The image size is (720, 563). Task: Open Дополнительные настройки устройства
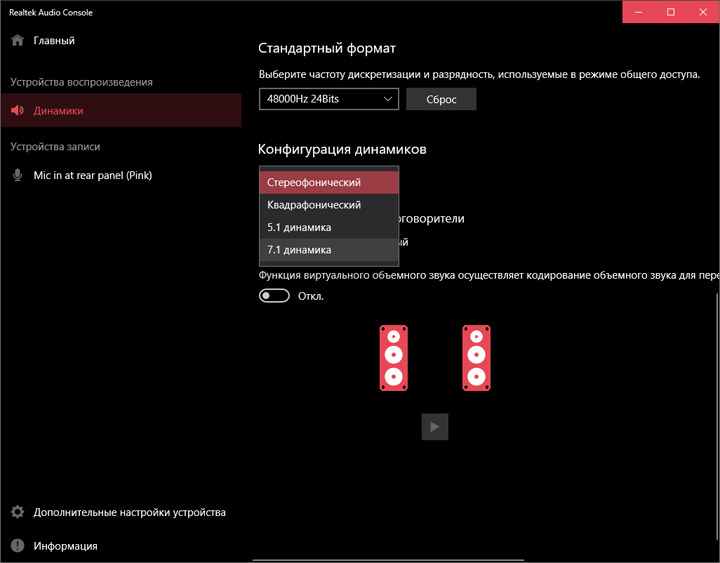[121, 512]
